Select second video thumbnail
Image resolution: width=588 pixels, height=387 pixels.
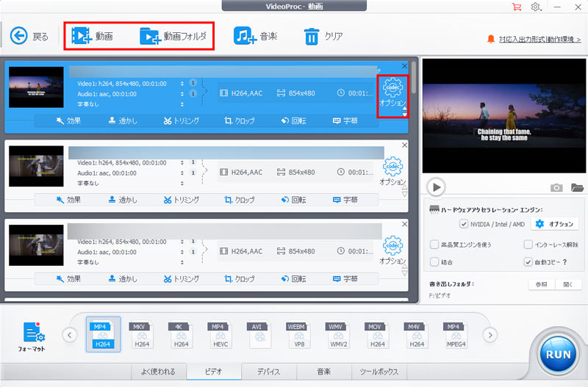coord(36,167)
